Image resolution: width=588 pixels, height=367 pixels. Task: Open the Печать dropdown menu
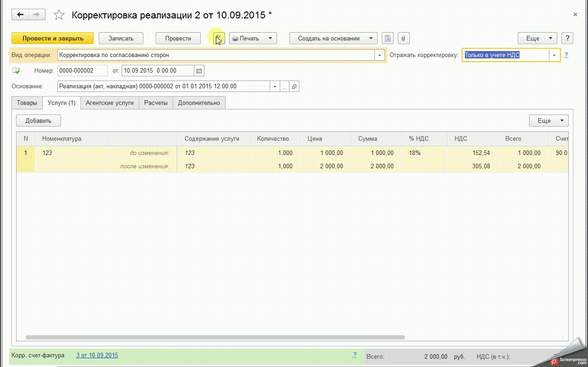(253, 38)
